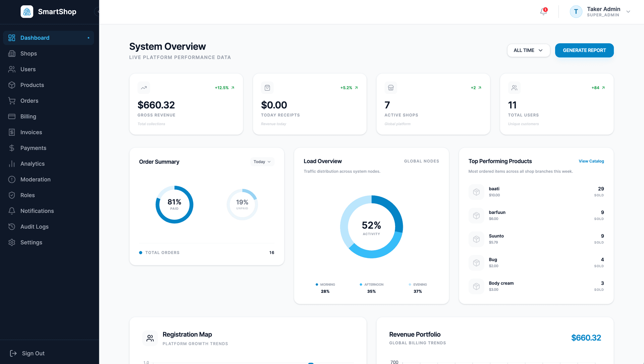Click the Suunto product box icon
Screen dimensions: 644x364
coord(476,239)
